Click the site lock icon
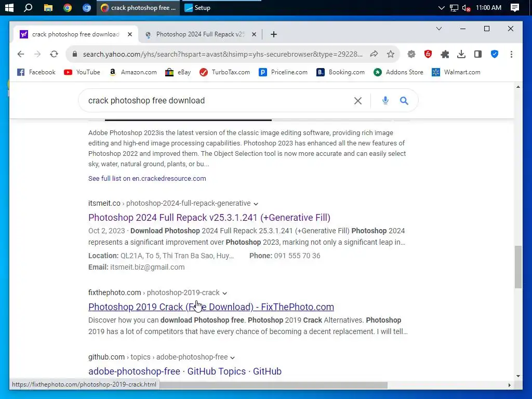 tap(75, 54)
